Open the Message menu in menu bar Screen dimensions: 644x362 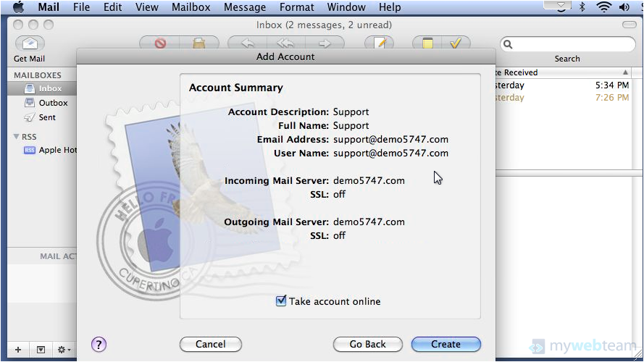[245, 7]
